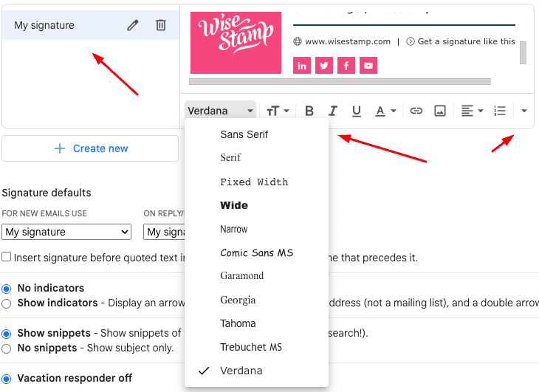
Task: Insert an image into the signature
Action: (x=440, y=111)
